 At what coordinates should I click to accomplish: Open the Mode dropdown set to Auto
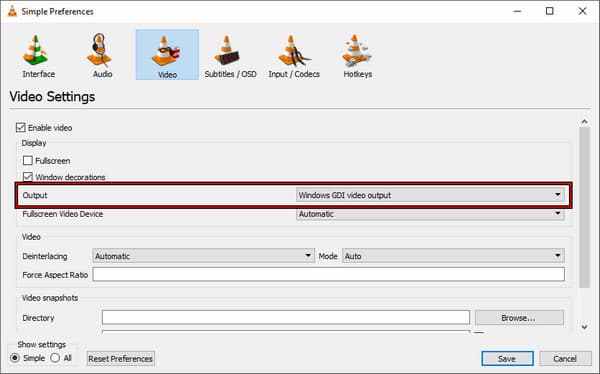tap(453, 256)
